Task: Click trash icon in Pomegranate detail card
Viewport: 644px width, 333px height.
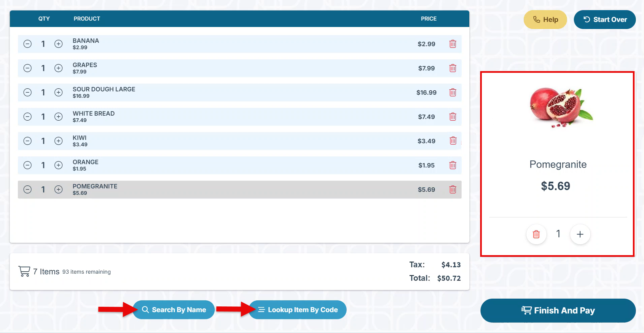Action: pyautogui.click(x=536, y=234)
